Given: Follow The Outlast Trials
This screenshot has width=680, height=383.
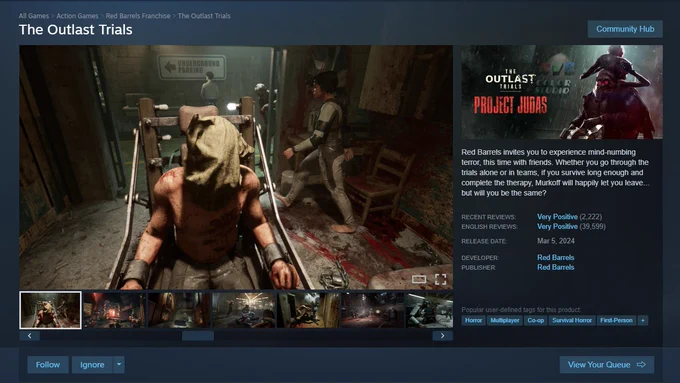Looking at the screenshot, I should pos(48,365).
